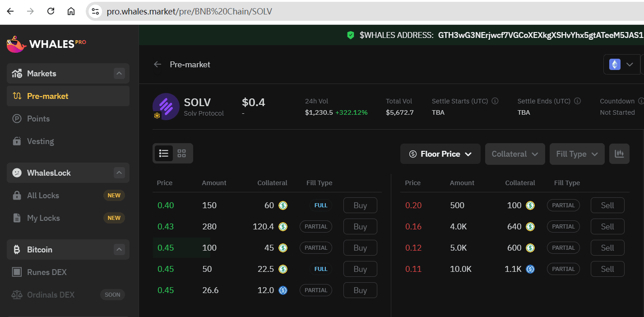
Task: Click the back arrow beside Pre-market
Action: coord(158,64)
